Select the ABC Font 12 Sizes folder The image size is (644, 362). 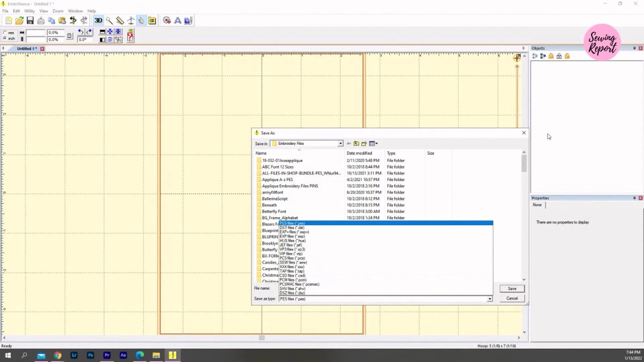click(x=278, y=167)
